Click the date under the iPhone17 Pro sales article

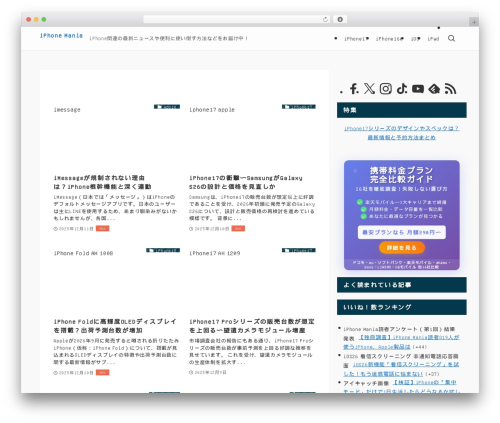[x=208, y=372]
